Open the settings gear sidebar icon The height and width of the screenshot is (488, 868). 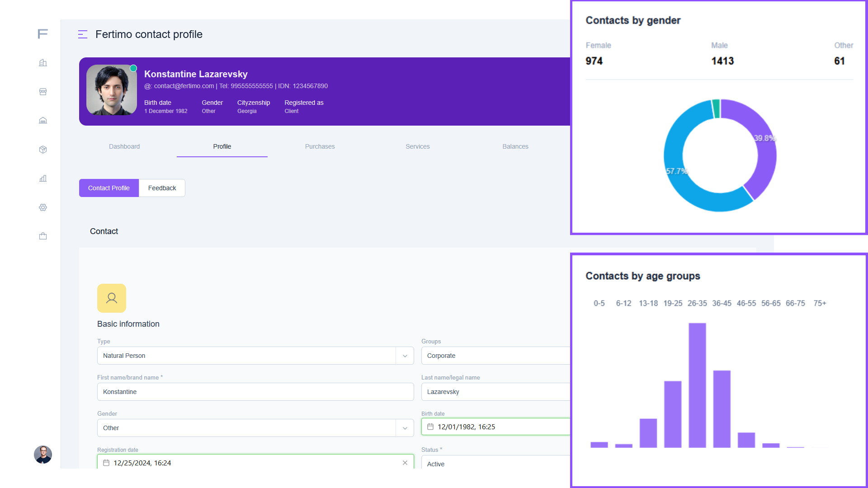click(43, 207)
